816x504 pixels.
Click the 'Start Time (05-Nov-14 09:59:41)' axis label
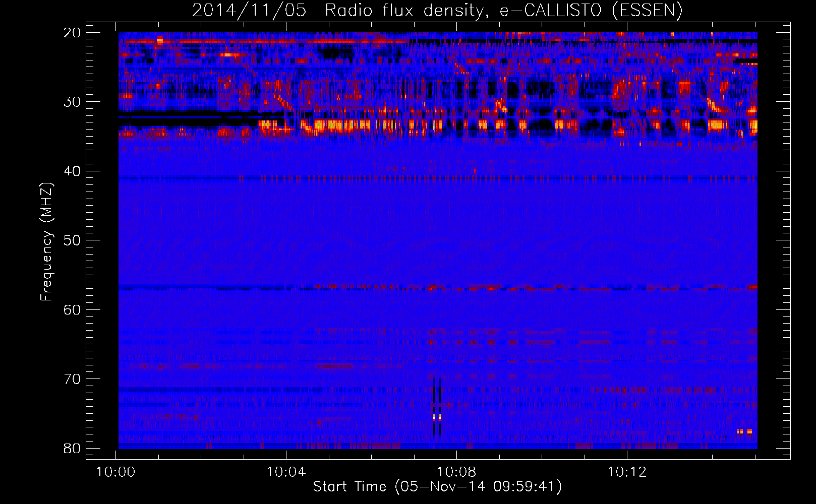(437, 487)
